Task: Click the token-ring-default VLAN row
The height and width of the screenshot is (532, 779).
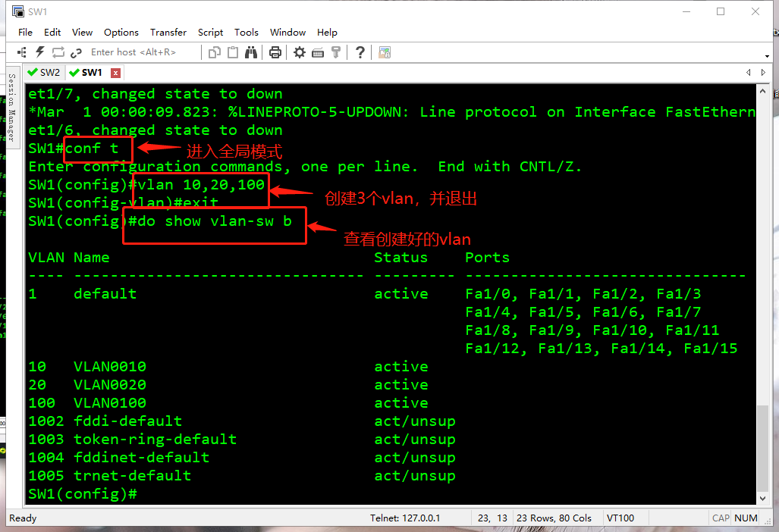Action: (x=242, y=440)
